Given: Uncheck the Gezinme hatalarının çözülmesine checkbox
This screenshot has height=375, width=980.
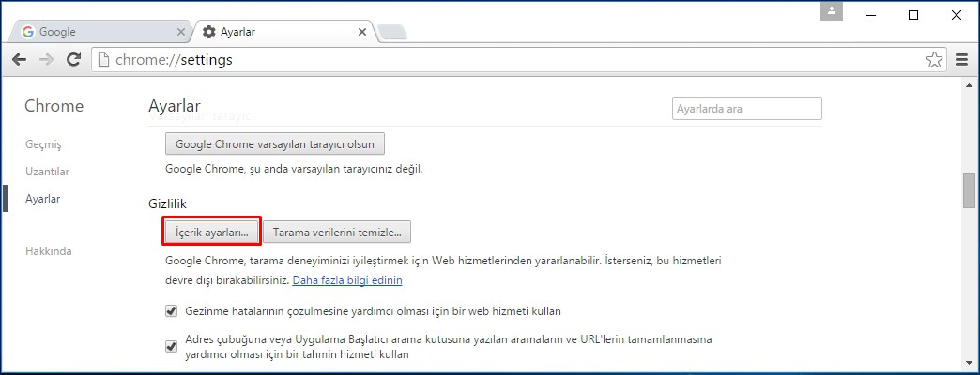Looking at the screenshot, I should coord(172,310).
